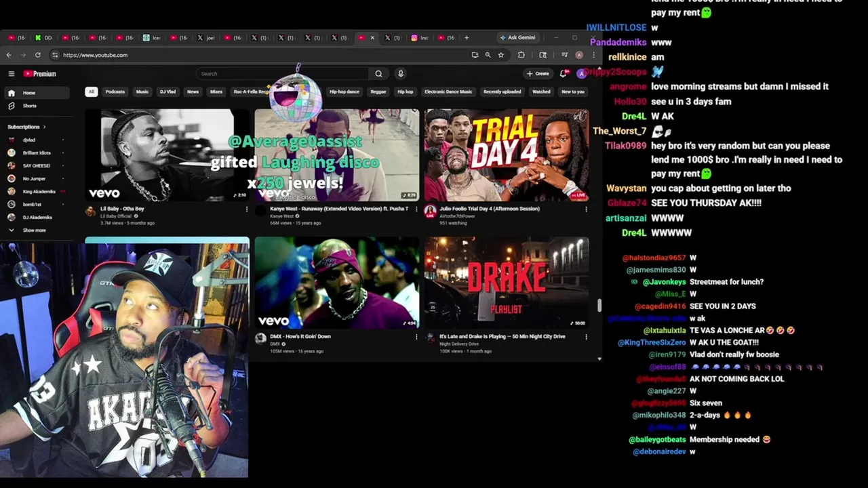Open bomb1st subscription in sidebar
The image size is (868, 488).
37,205
